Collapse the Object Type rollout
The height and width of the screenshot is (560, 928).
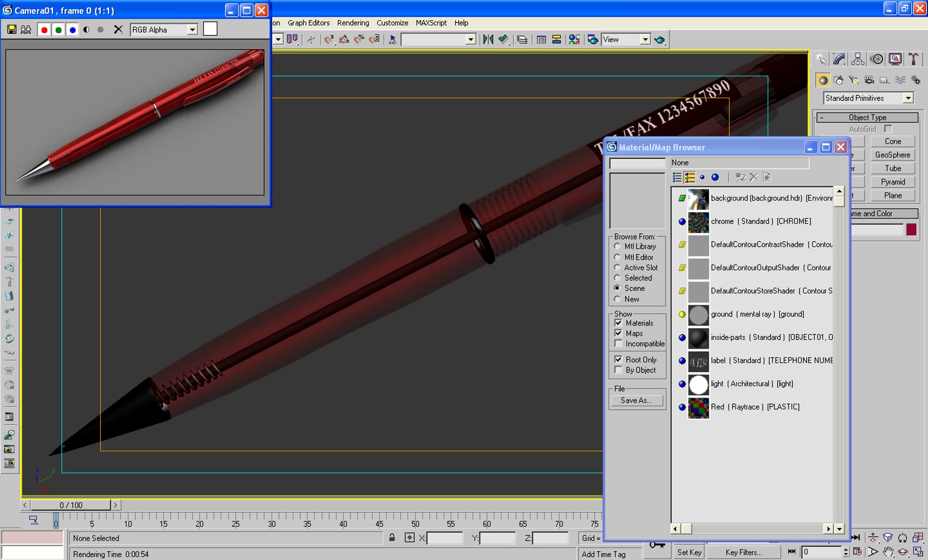click(x=867, y=118)
